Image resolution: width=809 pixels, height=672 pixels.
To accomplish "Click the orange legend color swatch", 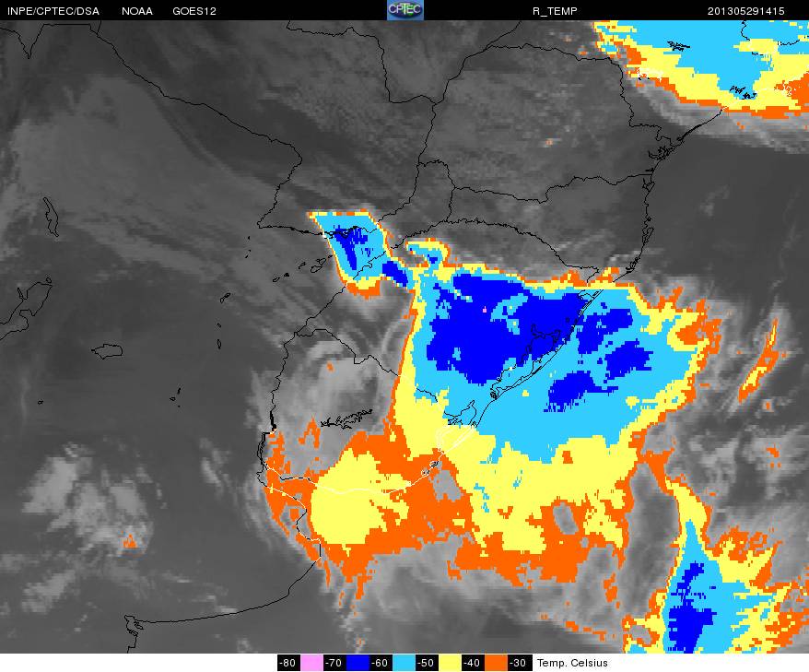I will point(496,663).
